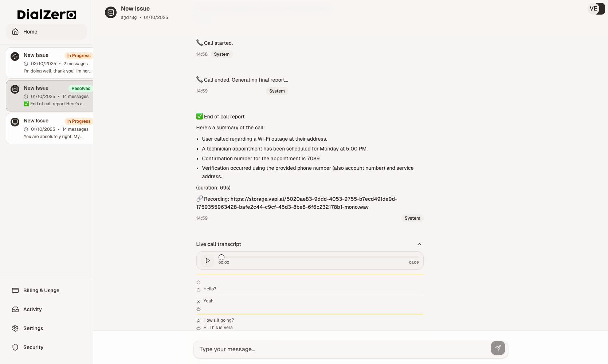Click the Activity inbox icon
The width and height of the screenshot is (608, 364).
click(15, 309)
